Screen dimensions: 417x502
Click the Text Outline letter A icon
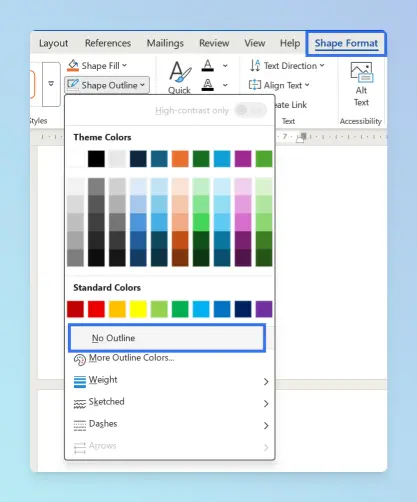click(x=208, y=85)
